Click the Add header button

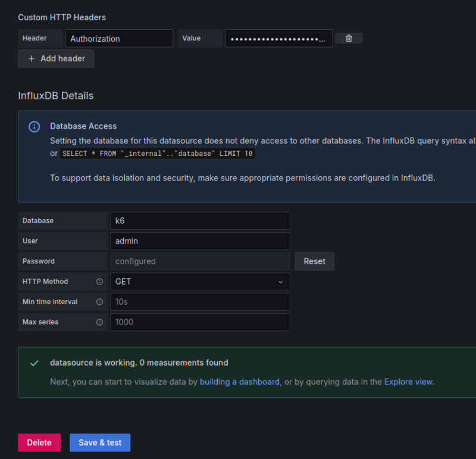(56, 58)
